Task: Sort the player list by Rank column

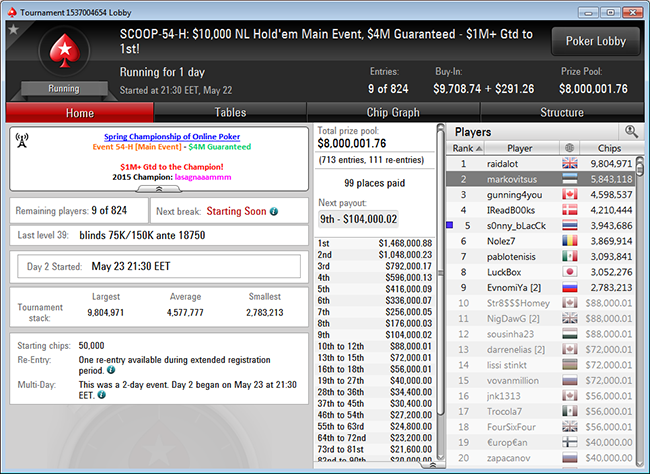Action: pyautogui.click(x=463, y=148)
